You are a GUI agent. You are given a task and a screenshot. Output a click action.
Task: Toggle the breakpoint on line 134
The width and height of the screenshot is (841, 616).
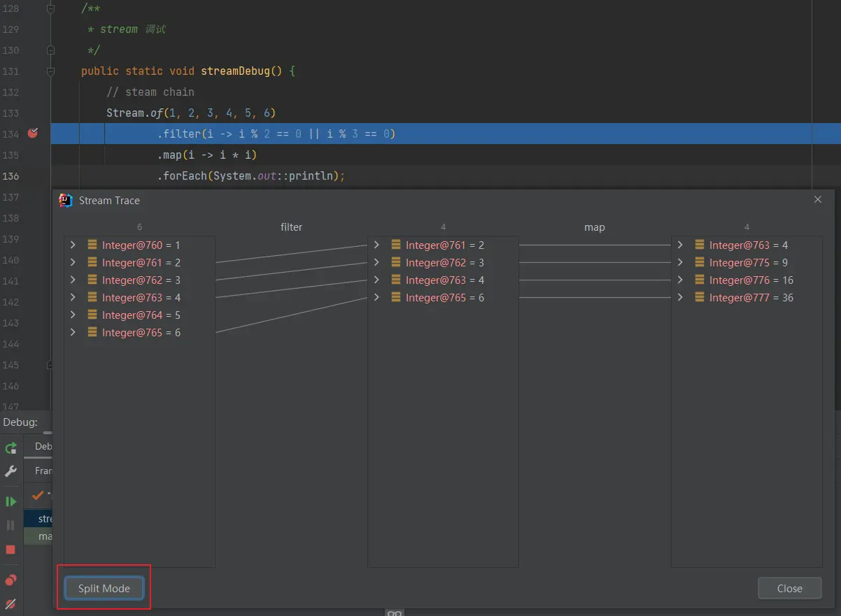pyautogui.click(x=32, y=134)
